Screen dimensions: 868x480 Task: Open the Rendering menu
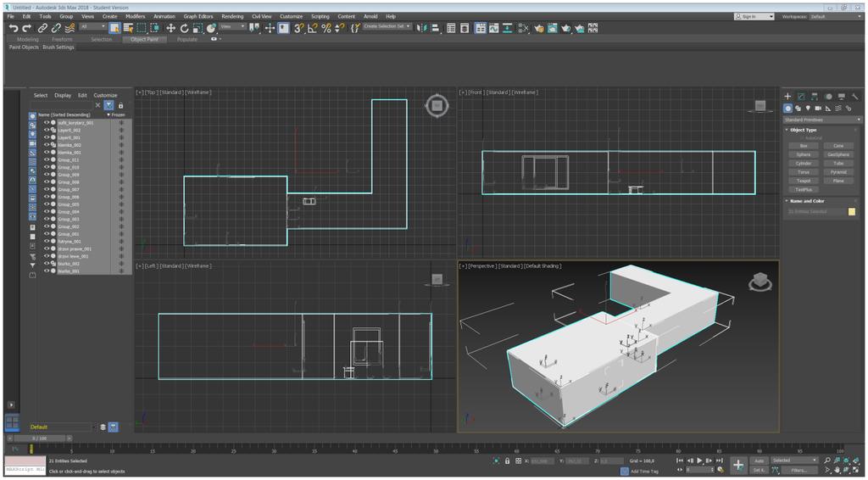pos(232,17)
